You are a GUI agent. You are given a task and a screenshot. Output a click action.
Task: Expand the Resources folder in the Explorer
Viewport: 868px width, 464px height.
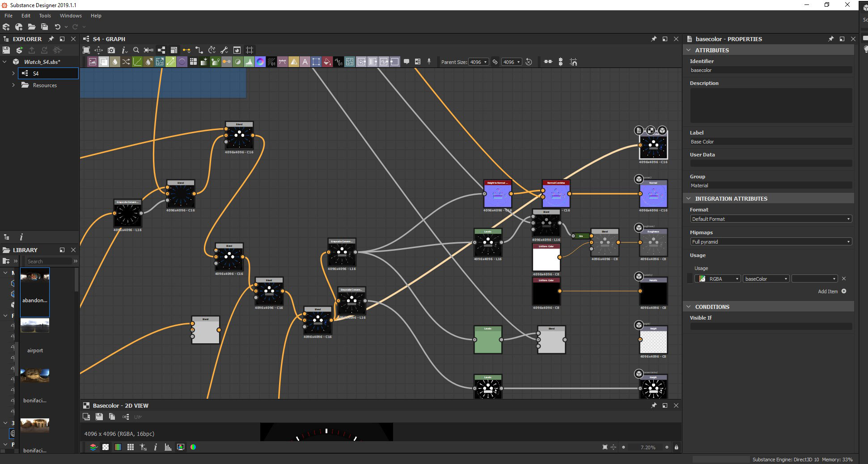tap(13, 85)
